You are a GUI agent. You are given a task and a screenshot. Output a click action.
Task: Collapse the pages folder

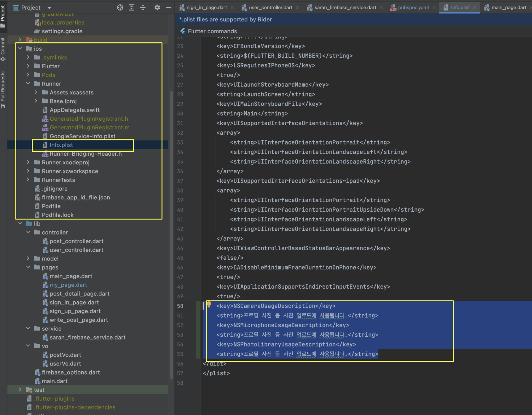click(x=28, y=267)
